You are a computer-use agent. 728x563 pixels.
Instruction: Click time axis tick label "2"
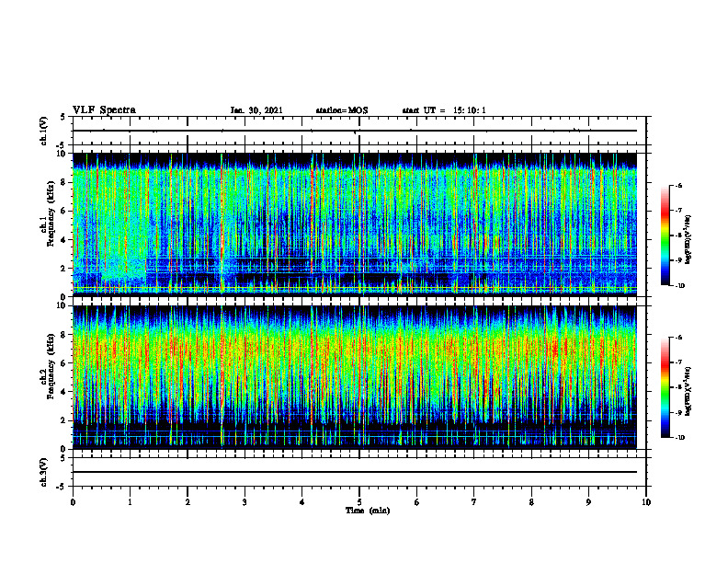coord(188,502)
